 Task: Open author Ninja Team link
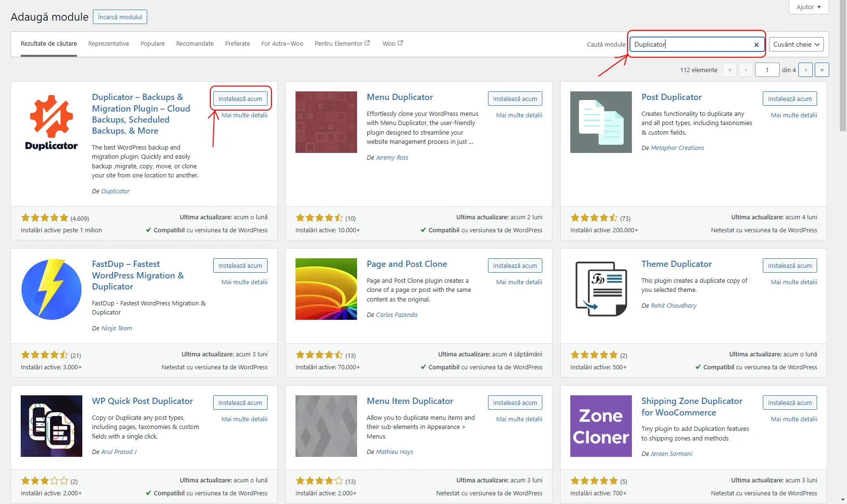click(117, 328)
